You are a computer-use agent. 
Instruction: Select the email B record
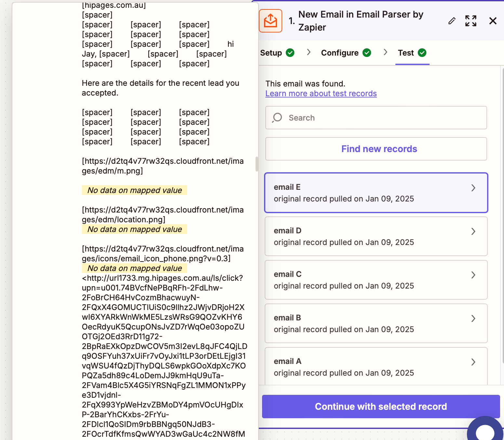pyautogui.click(x=376, y=323)
